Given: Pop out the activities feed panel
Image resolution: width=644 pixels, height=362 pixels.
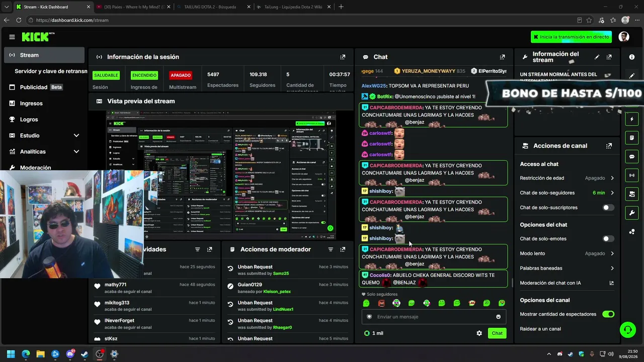Looking at the screenshot, I should (x=210, y=249).
